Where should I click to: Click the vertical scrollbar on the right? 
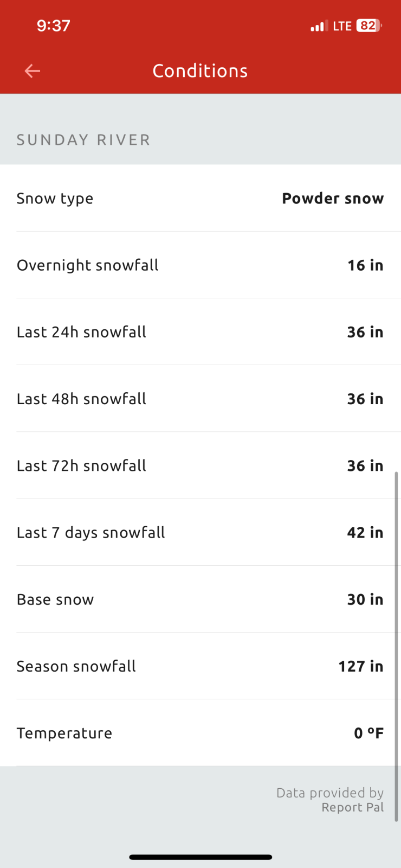pyautogui.click(x=396, y=646)
